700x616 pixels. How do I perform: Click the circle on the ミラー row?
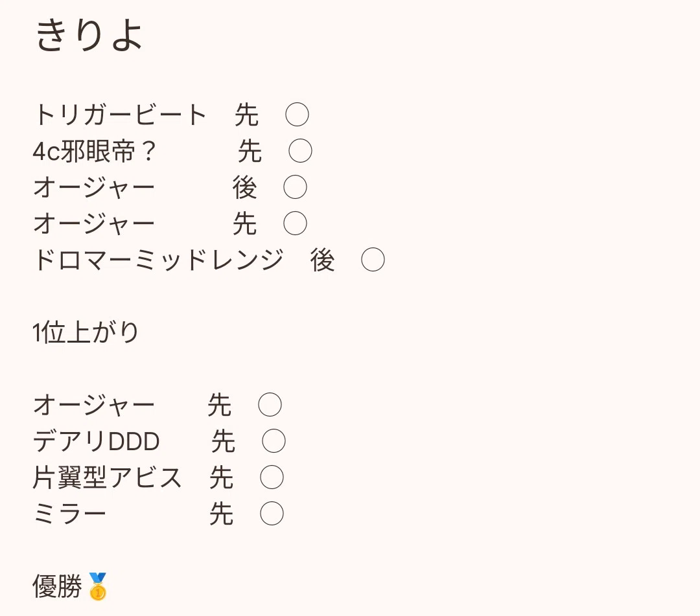(x=272, y=514)
